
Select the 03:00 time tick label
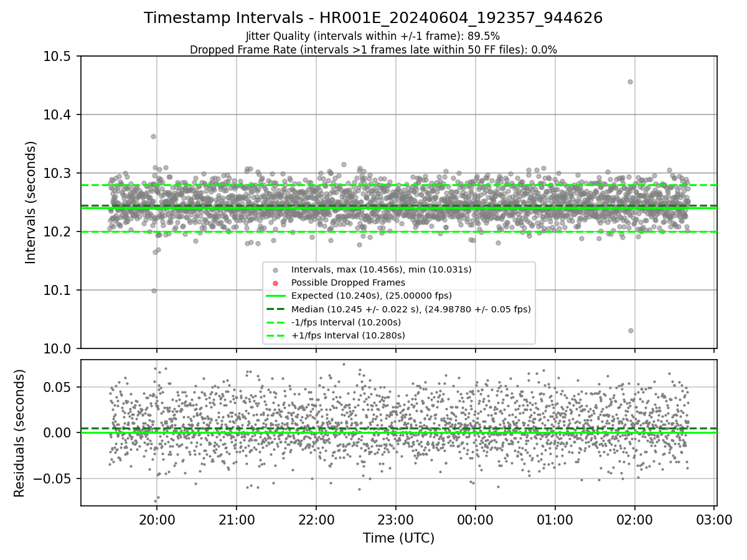point(714,520)
